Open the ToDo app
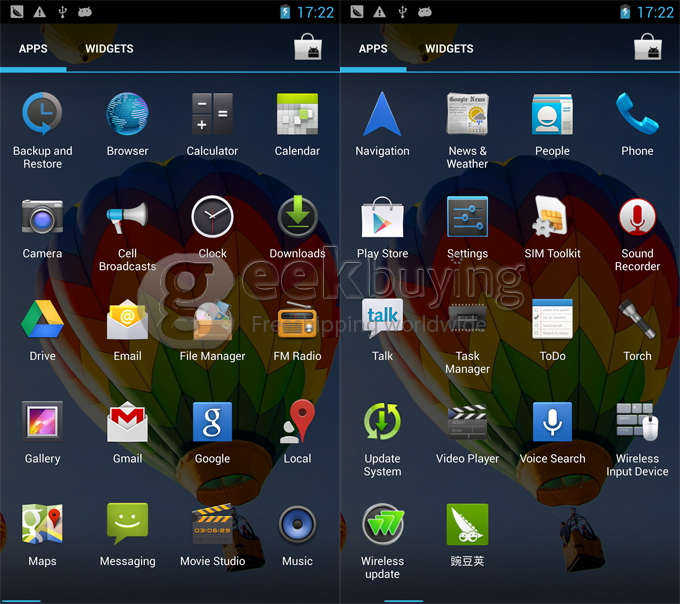 click(x=552, y=319)
